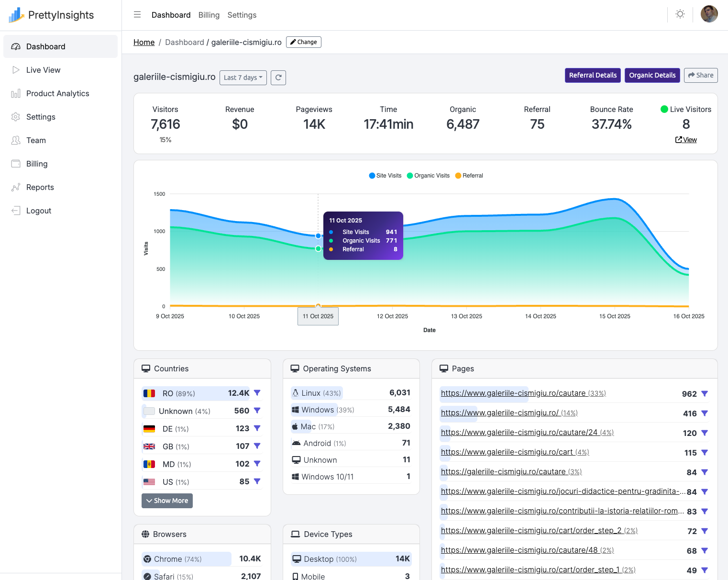Expand countries with Show More
The height and width of the screenshot is (580, 728).
click(167, 501)
